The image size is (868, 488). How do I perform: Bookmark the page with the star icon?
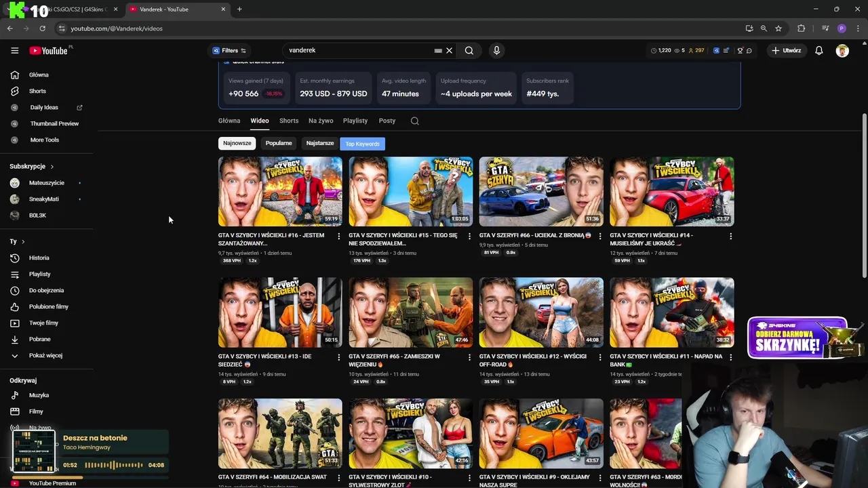(778, 28)
